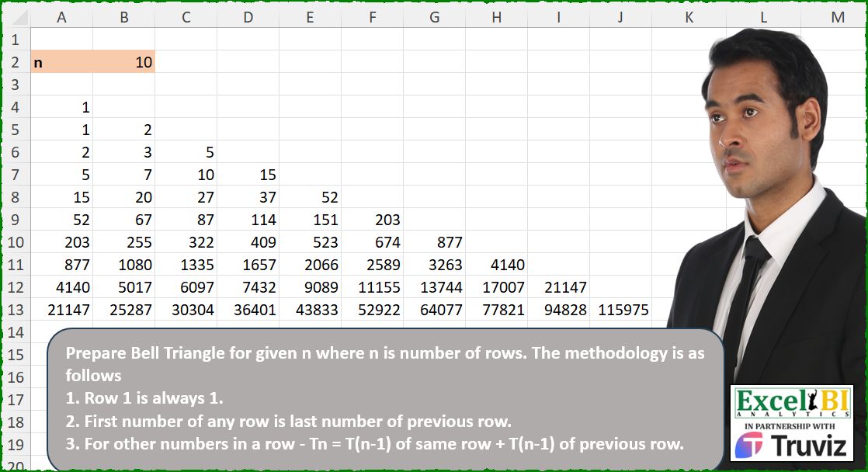The width and height of the screenshot is (868, 472).
Task: Select column L header
Action: point(763,17)
